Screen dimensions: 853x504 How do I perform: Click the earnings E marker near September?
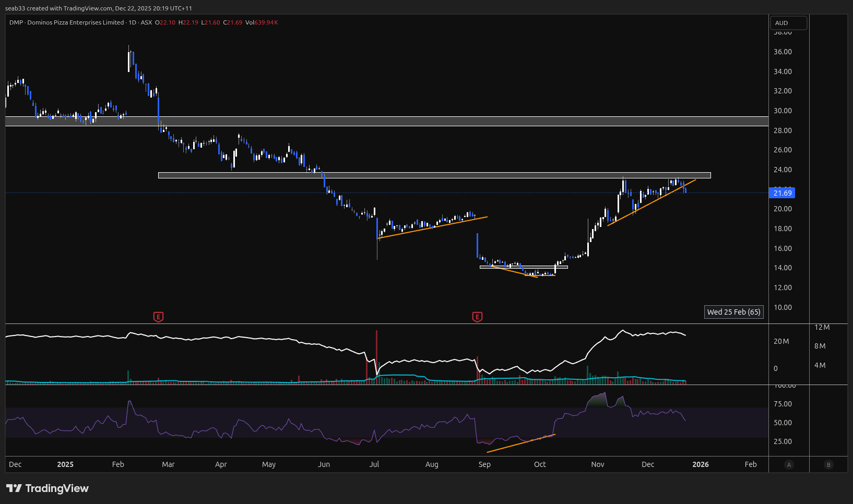(x=477, y=317)
